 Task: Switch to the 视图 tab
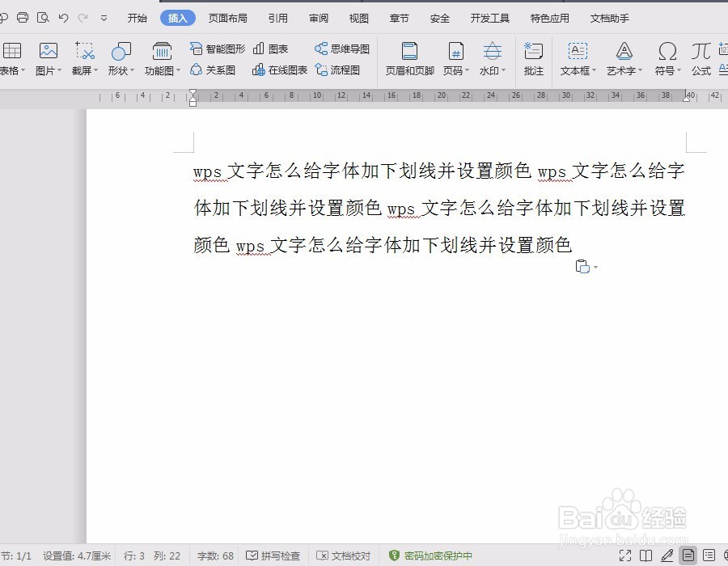[359, 18]
